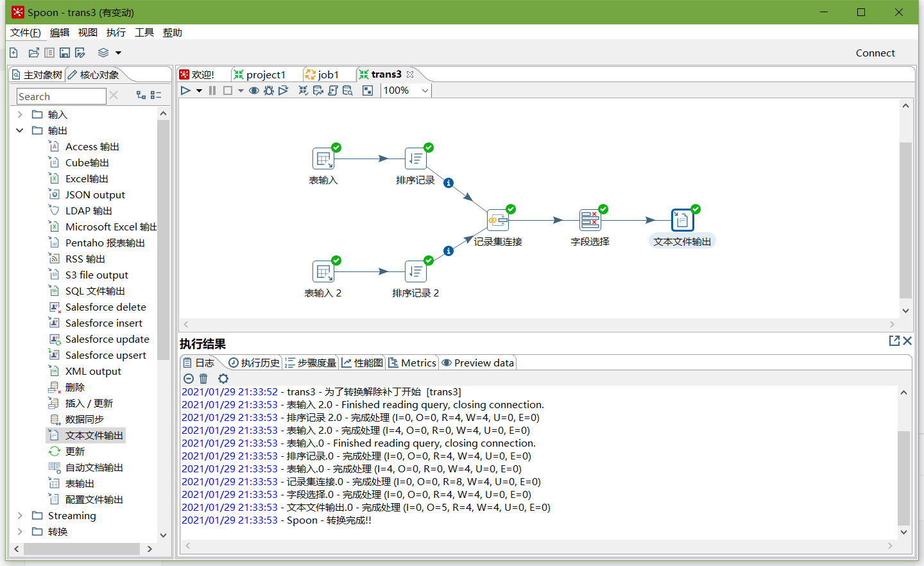The image size is (924, 566).
Task: Open the 编辑 menu
Action: pos(60,33)
